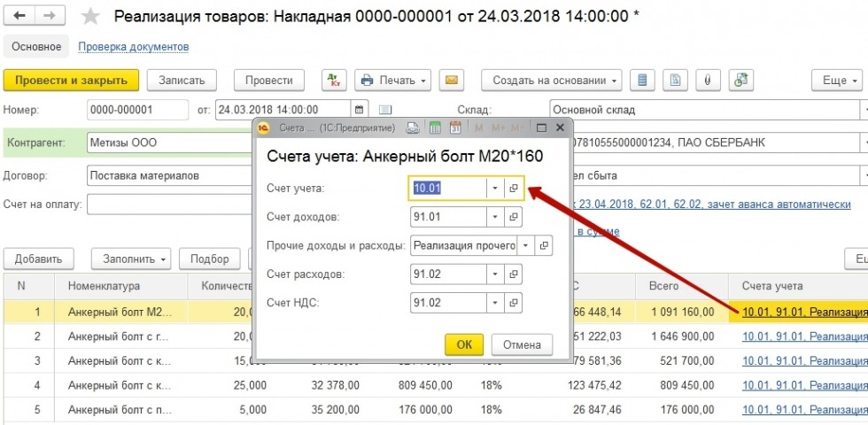
Task: Click the paperclip attachments icon
Action: (707, 80)
